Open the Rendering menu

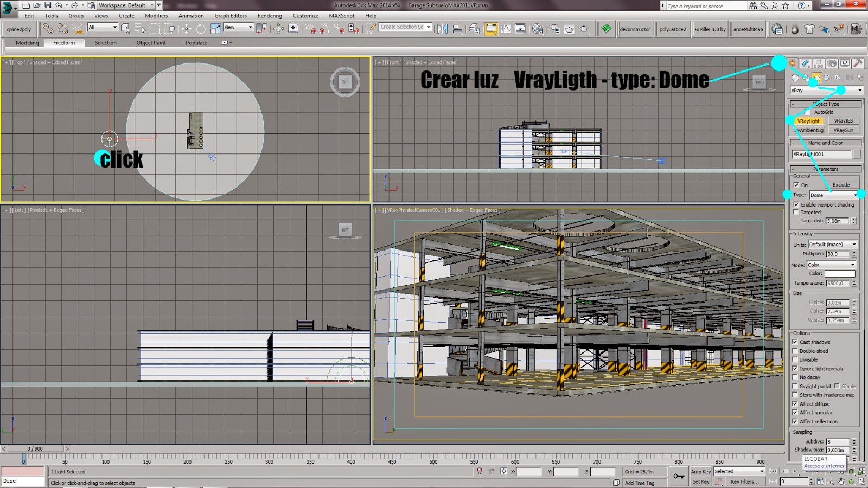pos(269,16)
